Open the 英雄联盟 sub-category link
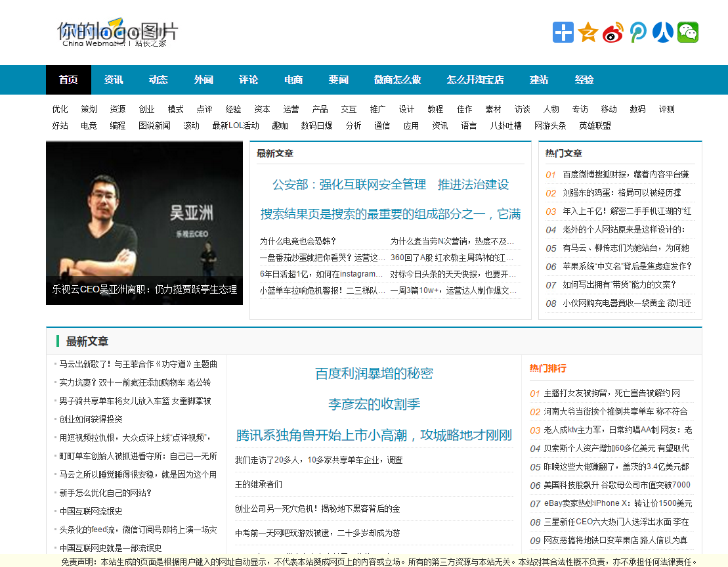This screenshot has height=567, width=728. click(x=595, y=125)
